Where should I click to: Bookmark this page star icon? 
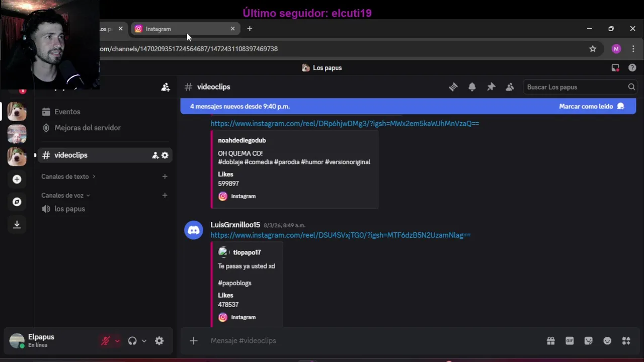click(593, 49)
